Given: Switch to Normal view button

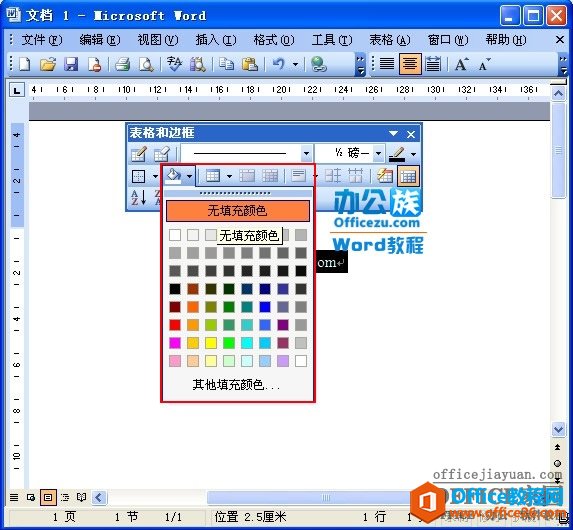Looking at the screenshot, I should [x=14, y=497].
